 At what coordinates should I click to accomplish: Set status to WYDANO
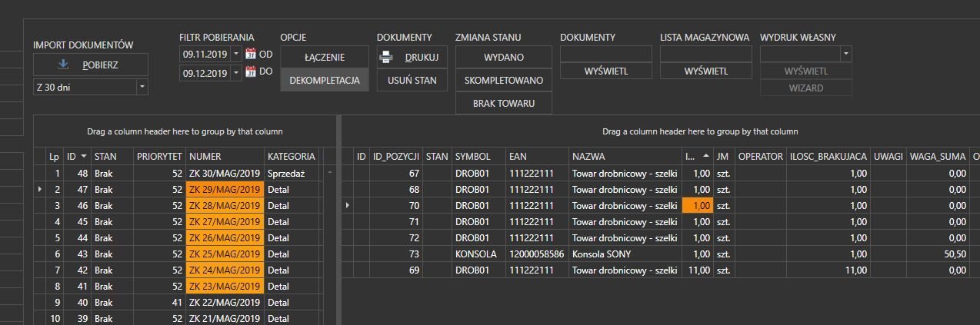[504, 57]
